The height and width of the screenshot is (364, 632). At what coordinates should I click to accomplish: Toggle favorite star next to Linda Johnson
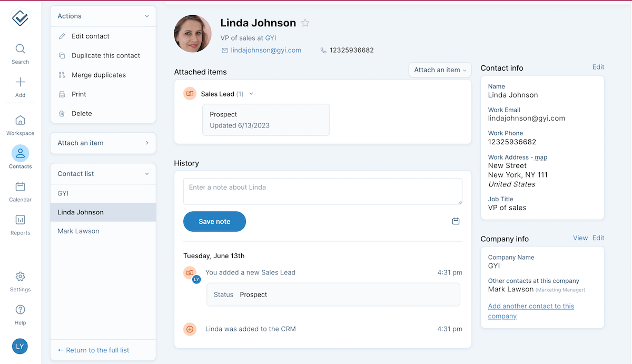coord(305,23)
